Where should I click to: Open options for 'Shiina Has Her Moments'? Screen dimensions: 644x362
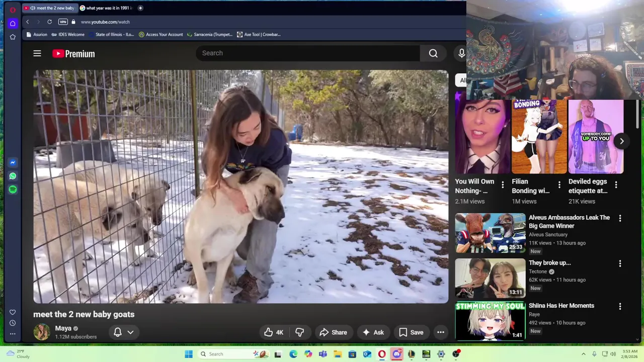click(620, 306)
